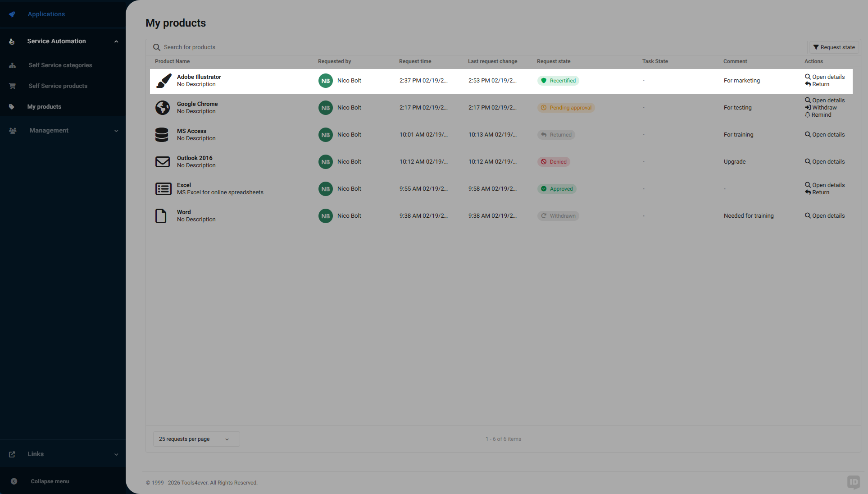Select the Adobe Illustrator brush icon
Image resolution: width=868 pixels, height=494 pixels.
(163, 81)
